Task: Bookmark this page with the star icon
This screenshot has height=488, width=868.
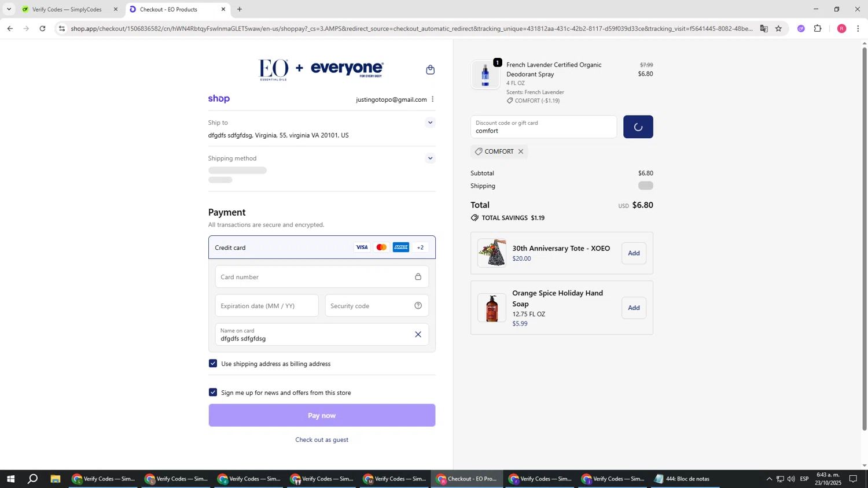Action: [x=778, y=28]
